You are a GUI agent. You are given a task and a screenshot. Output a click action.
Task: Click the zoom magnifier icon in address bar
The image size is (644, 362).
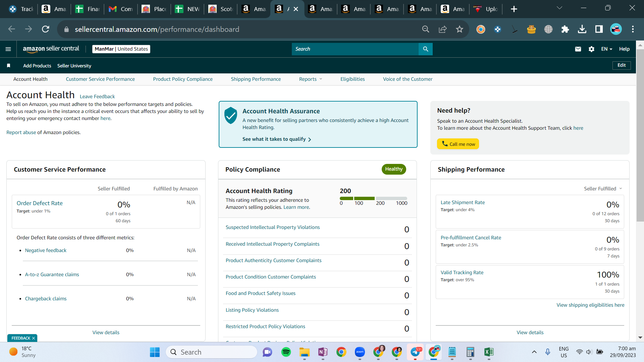[x=426, y=29]
